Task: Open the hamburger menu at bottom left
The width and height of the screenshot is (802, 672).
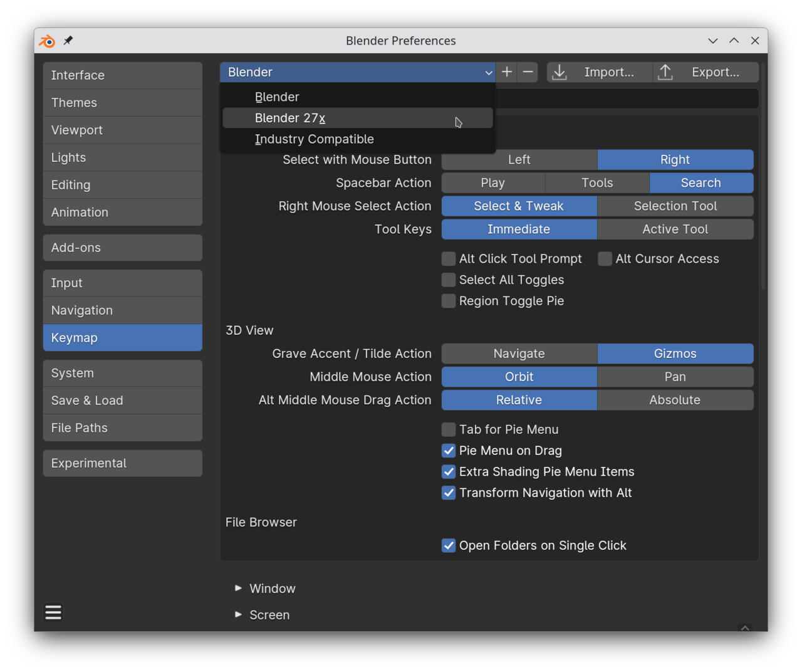Action: click(x=53, y=612)
